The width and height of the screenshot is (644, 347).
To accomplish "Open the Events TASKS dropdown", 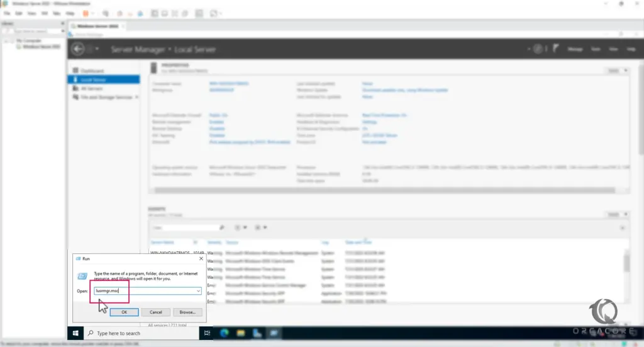I will pyautogui.click(x=618, y=215).
